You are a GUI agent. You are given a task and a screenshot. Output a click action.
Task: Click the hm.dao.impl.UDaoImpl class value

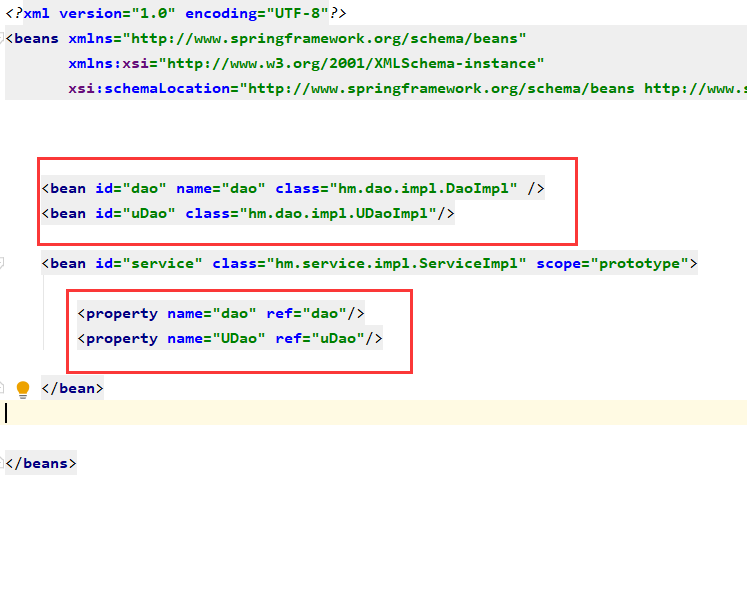click(x=338, y=213)
